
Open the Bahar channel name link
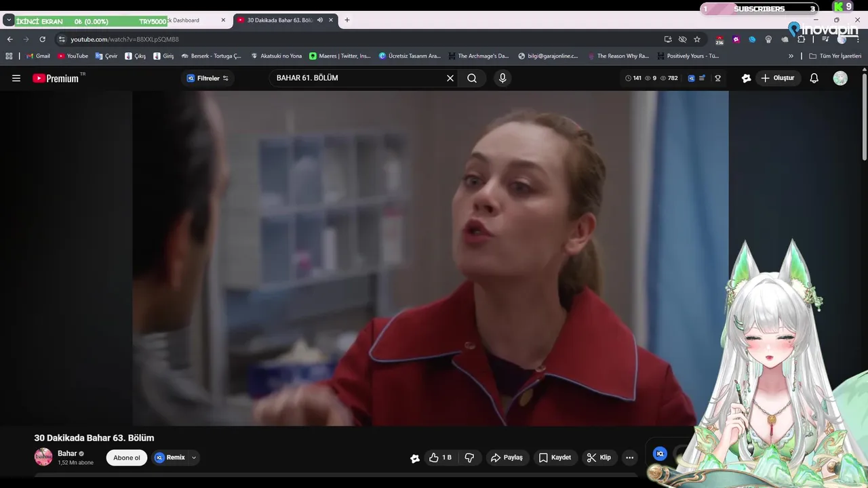[67, 453]
